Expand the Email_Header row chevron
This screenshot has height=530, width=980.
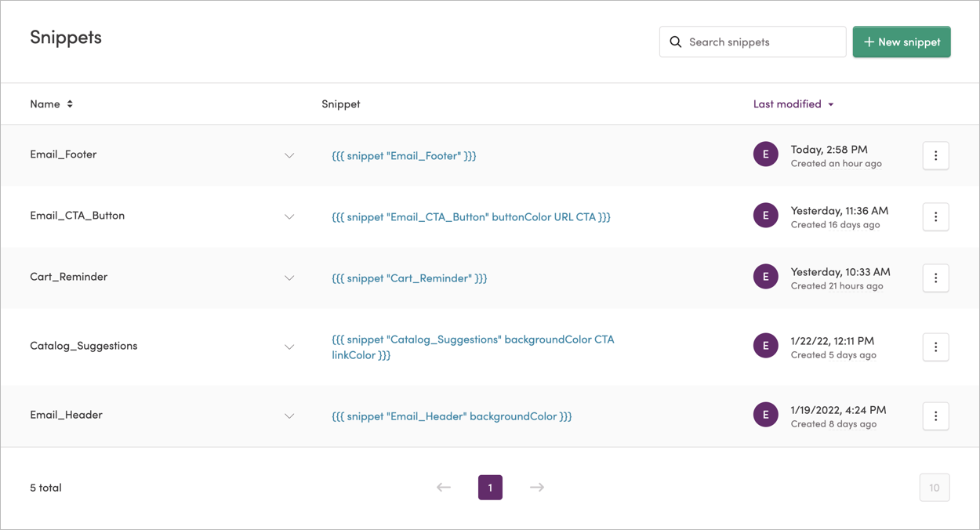coord(289,416)
